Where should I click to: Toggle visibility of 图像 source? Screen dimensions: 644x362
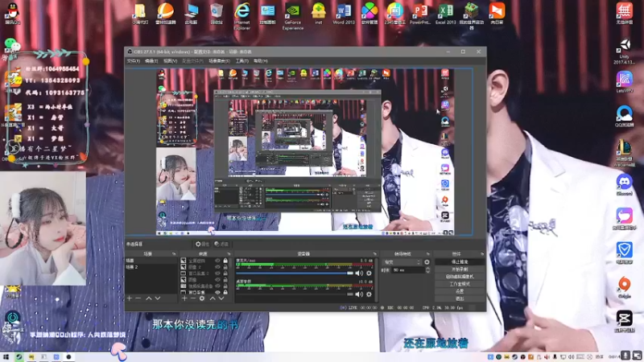click(x=217, y=280)
